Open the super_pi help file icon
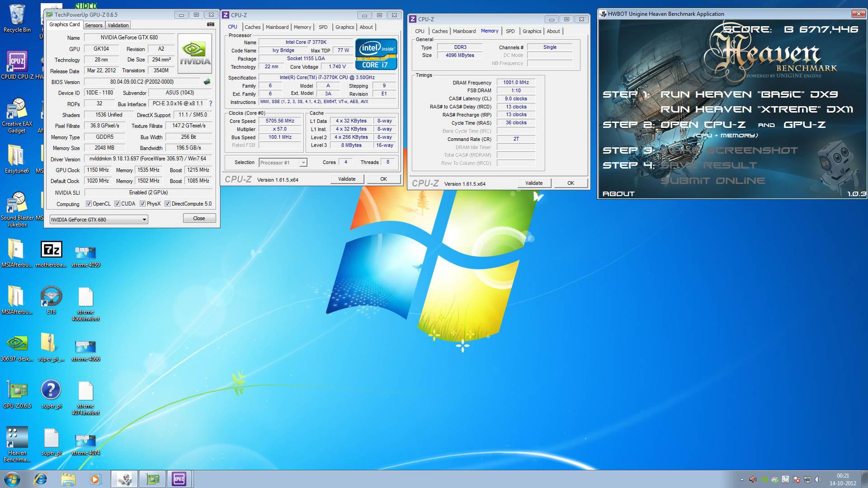Screen dimensions: 868x488 click(x=51, y=395)
